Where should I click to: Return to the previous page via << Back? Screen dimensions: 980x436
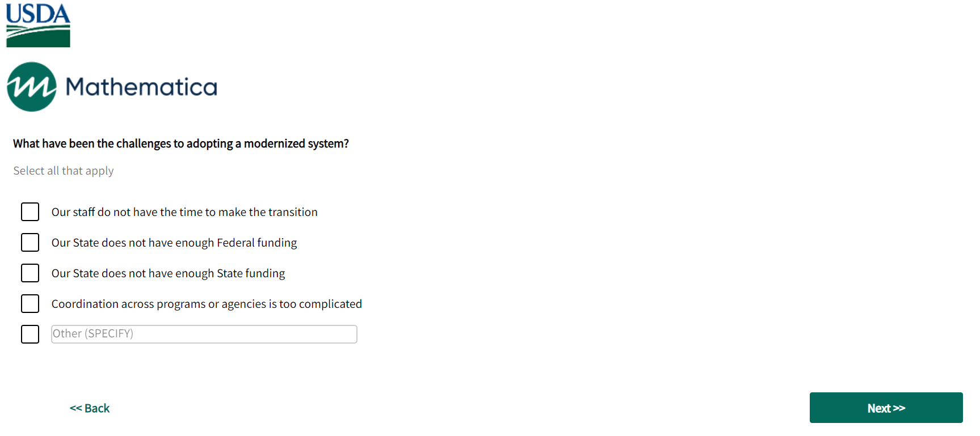(x=90, y=408)
